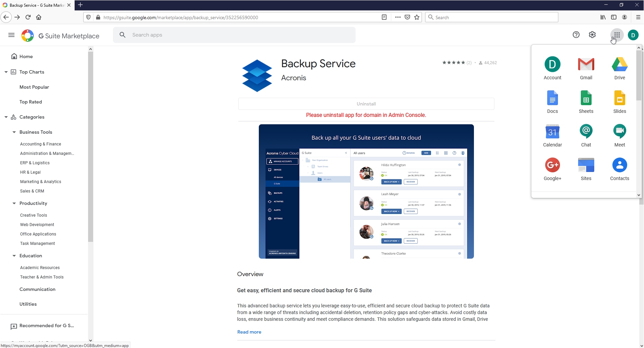Click the app screenshot preview image
The width and height of the screenshot is (644, 348).
366,191
